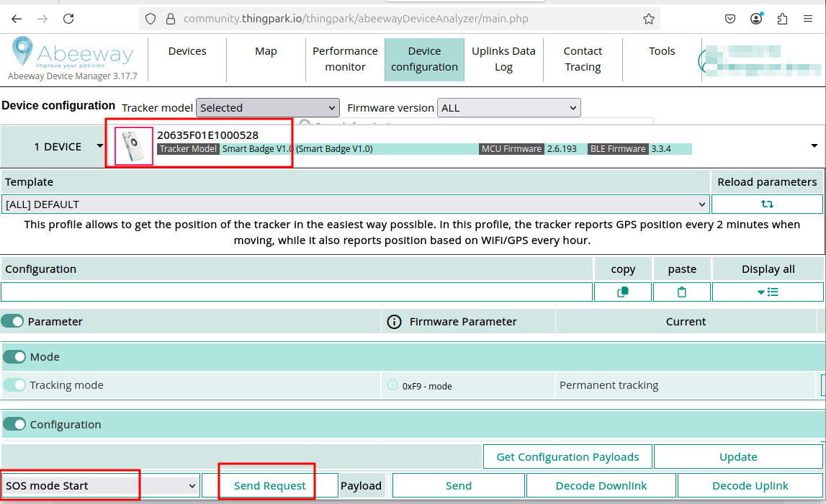
Task: Click the padlock site security icon
Action: point(171,19)
